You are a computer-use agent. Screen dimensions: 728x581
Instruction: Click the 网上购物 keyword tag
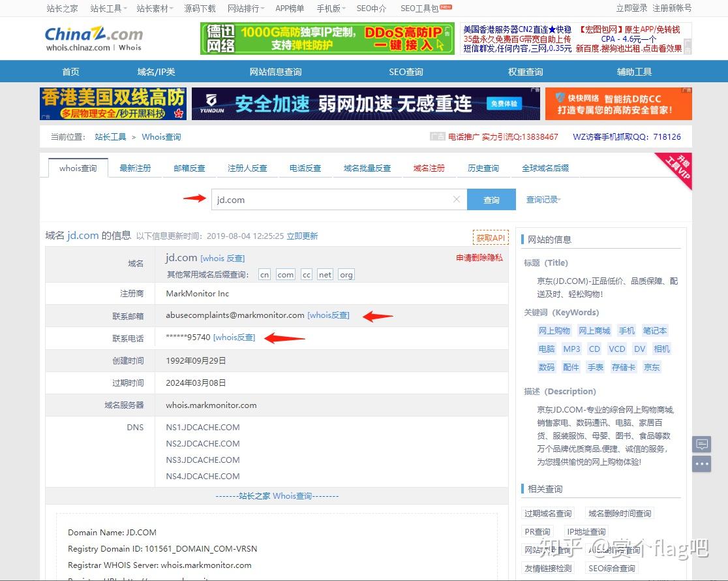coord(554,330)
